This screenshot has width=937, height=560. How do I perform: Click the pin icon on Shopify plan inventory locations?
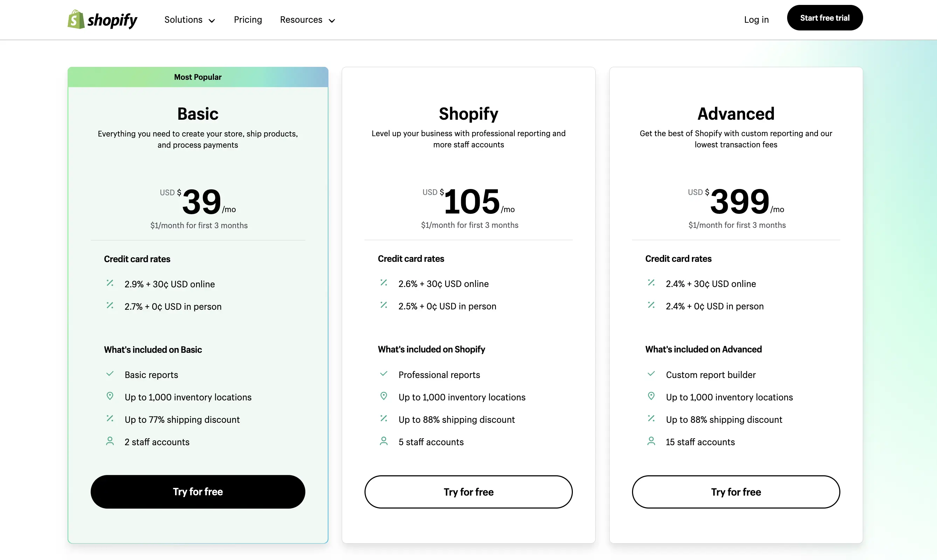pos(384,396)
